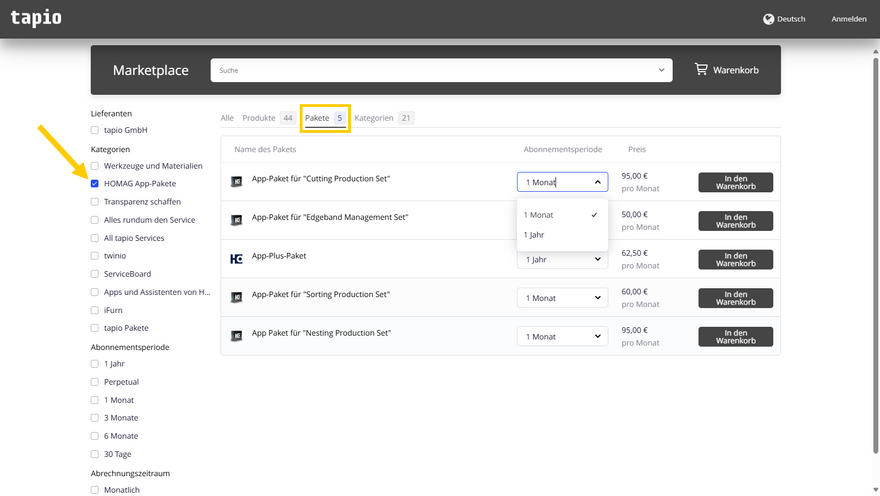Enable the Perpetual period checkbox

pos(94,382)
